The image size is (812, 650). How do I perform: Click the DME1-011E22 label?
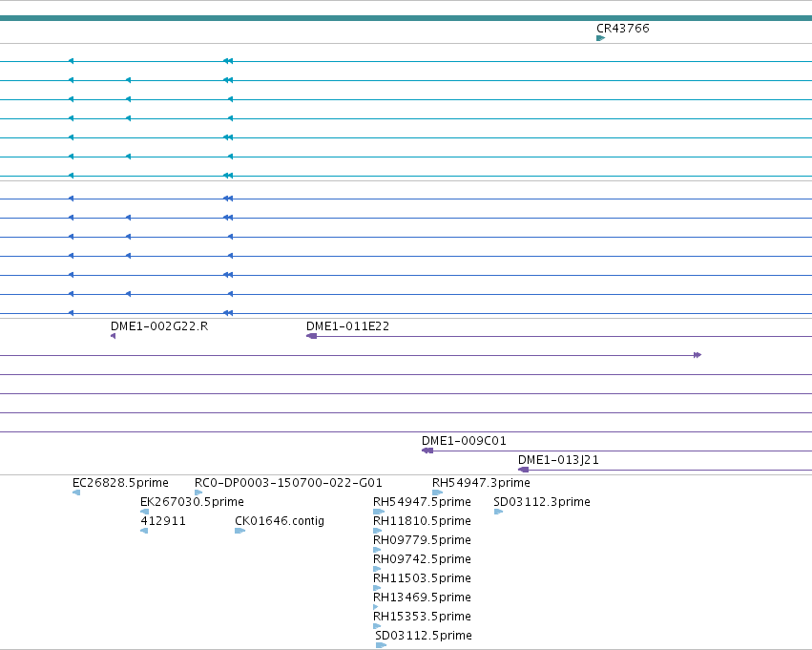[347, 326]
